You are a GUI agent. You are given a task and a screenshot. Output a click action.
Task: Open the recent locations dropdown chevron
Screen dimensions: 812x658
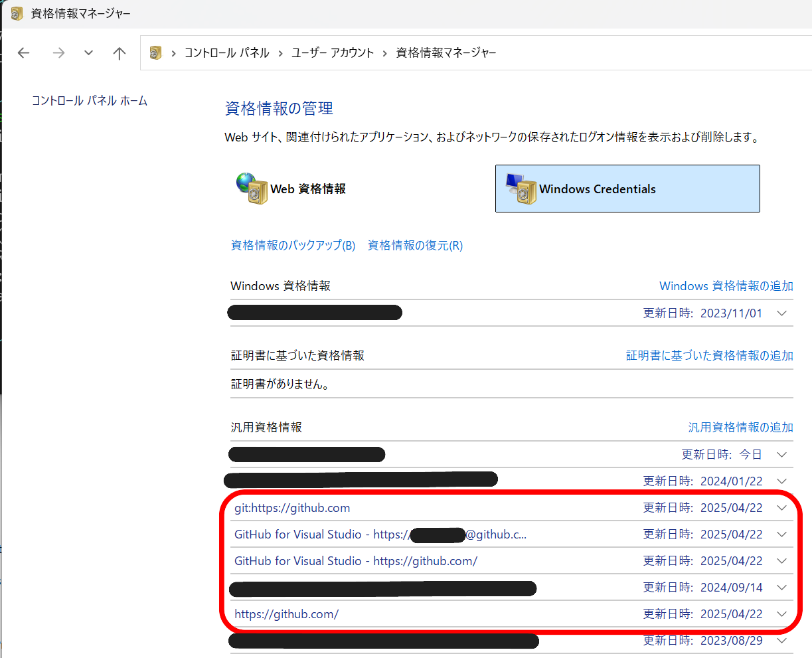click(88, 53)
